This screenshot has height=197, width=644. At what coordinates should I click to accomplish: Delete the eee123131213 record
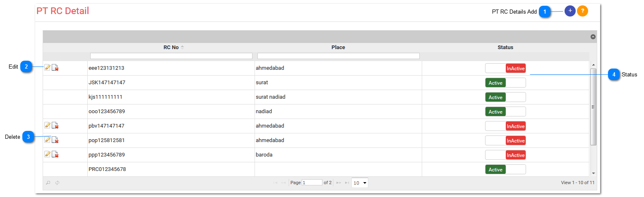coord(55,68)
